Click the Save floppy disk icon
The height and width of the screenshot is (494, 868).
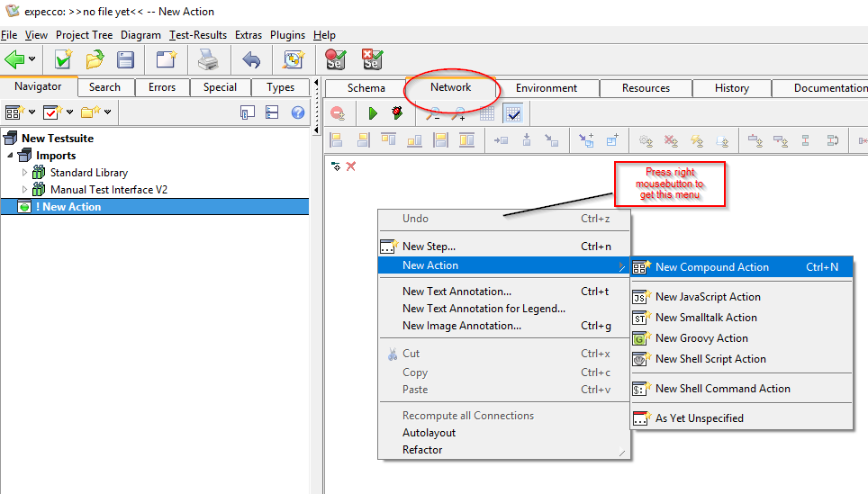click(x=126, y=60)
